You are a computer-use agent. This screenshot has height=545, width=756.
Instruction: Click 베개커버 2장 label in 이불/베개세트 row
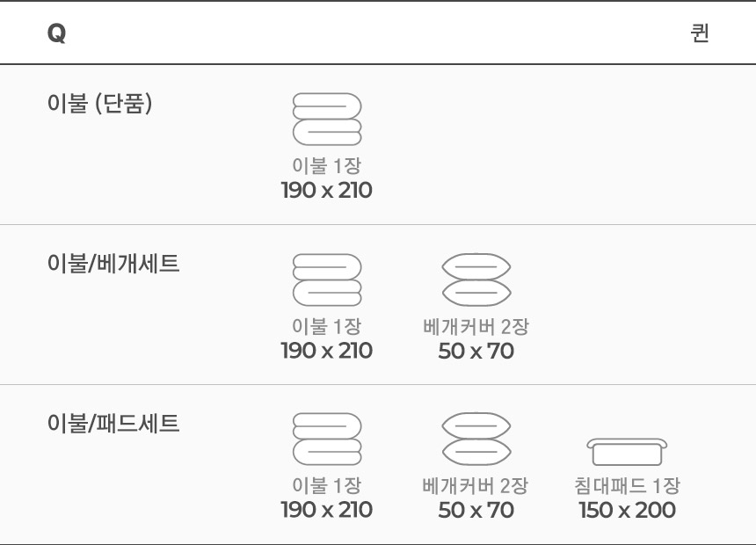pyautogui.click(x=476, y=326)
